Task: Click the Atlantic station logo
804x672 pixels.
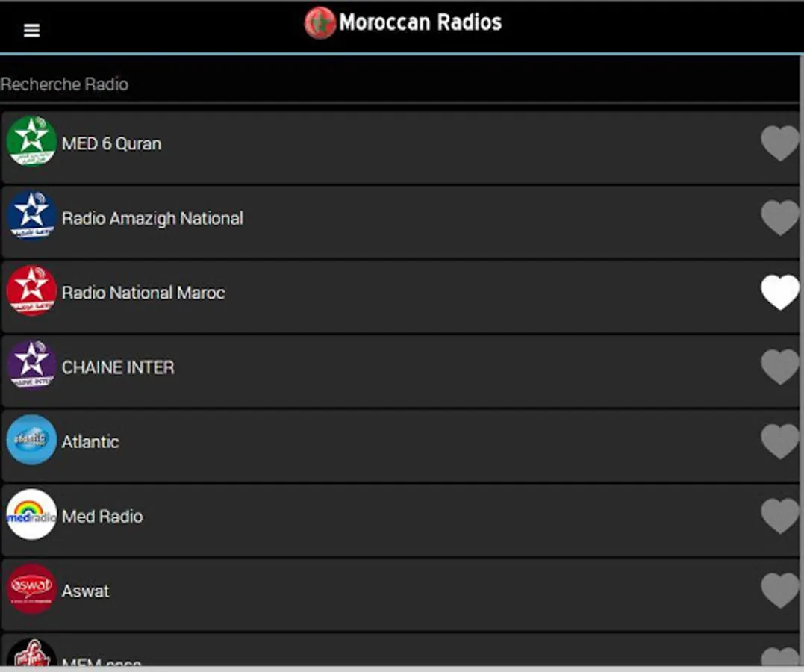Action: tap(31, 440)
